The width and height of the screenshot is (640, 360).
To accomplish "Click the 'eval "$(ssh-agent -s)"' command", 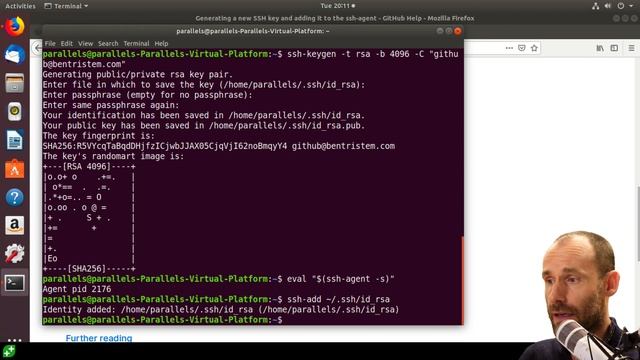I will tap(341, 279).
